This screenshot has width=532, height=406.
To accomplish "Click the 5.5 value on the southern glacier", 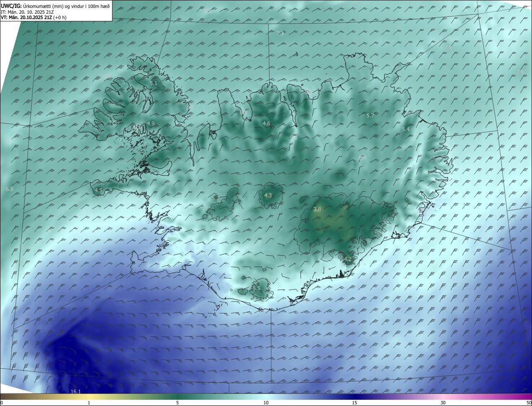I will 256,288.
